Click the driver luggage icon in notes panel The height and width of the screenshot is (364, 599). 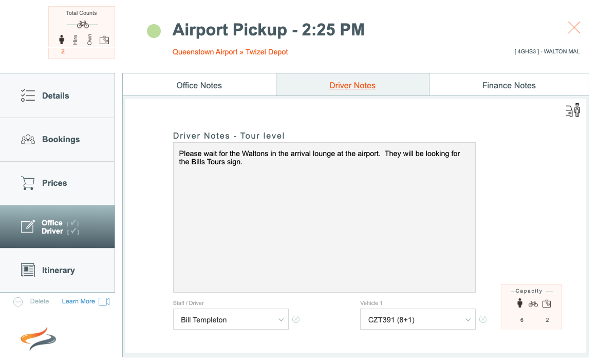[573, 110]
